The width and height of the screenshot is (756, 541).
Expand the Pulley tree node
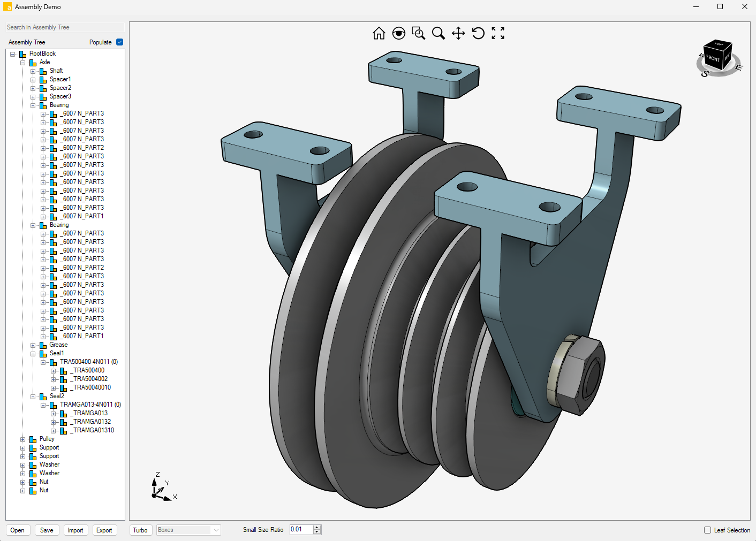click(23, 439)
